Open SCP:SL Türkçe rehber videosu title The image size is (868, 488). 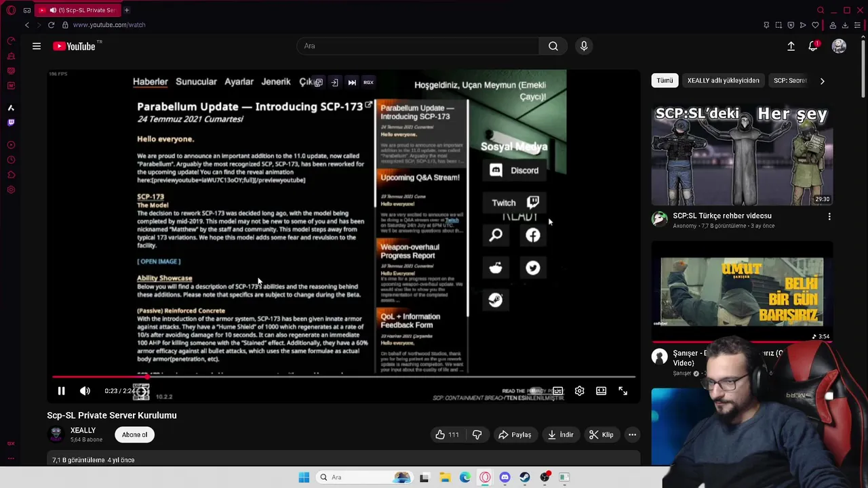pos(722,216)
